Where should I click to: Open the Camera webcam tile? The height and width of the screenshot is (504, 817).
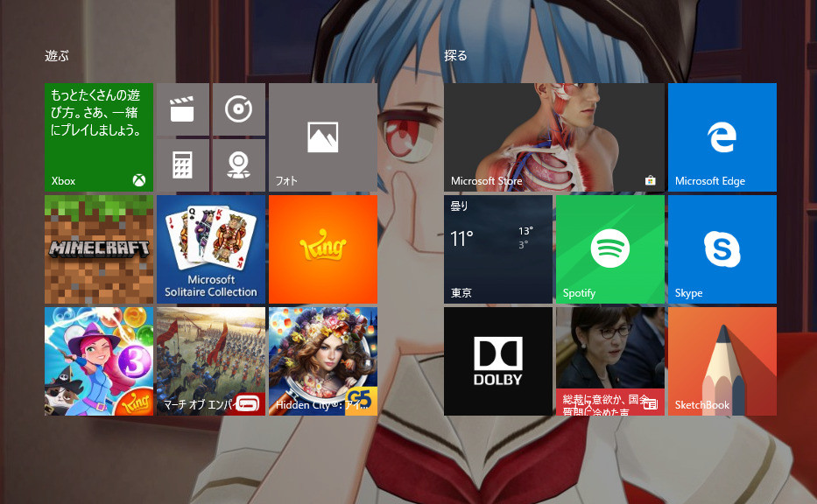pyautogui.click(x=239, y=165)
